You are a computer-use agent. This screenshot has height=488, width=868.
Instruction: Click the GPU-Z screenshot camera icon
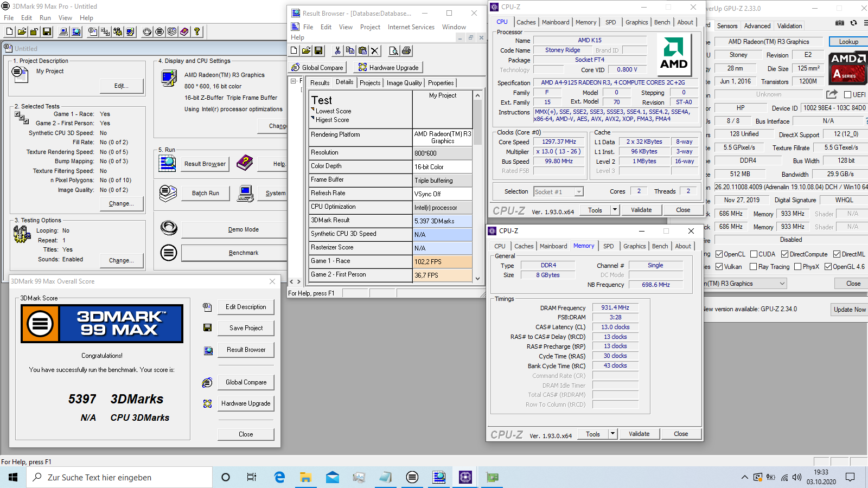point(840,23)
